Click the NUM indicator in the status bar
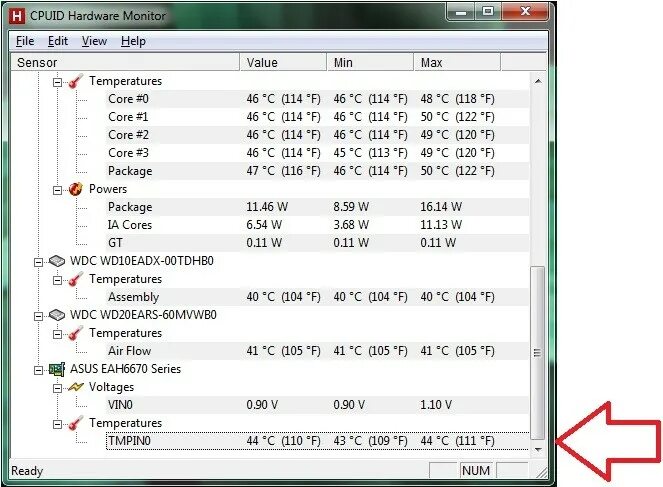The width and height of the screenshot is (663, 487). (x=476, y=471)
